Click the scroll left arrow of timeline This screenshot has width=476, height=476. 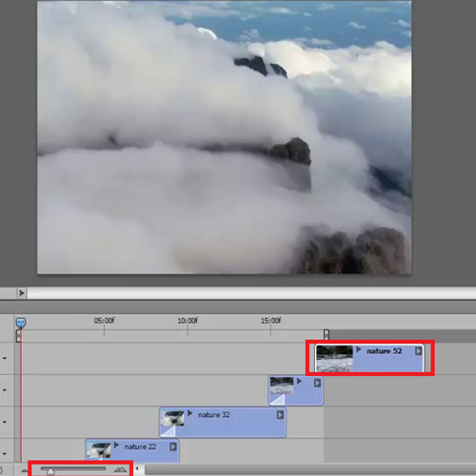[137, 468]
